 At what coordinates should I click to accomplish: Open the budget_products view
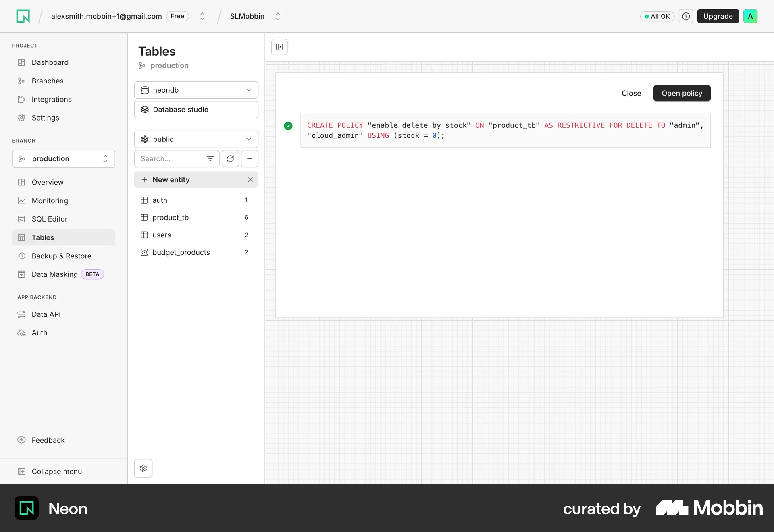pyautogui.click(x=196, y=252)
